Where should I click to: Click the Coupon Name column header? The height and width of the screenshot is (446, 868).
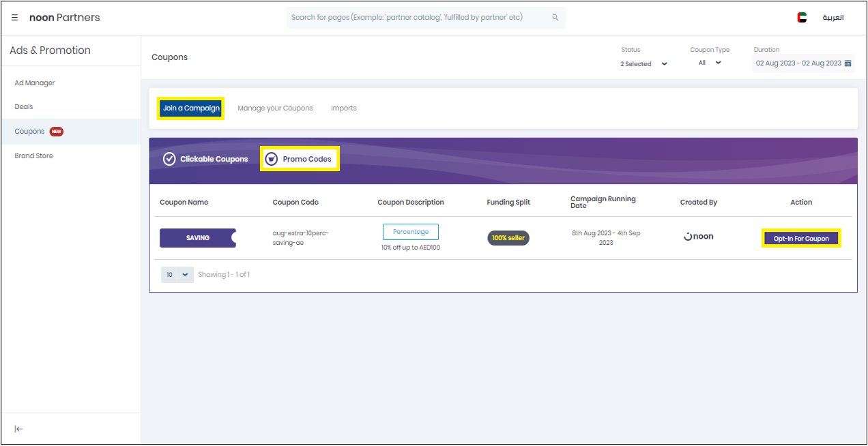pyautogui.click(x=184, y=203)
